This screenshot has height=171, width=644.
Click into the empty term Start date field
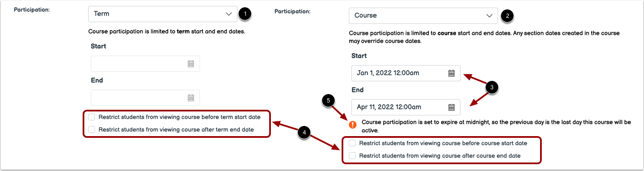(x=138, y=64)
